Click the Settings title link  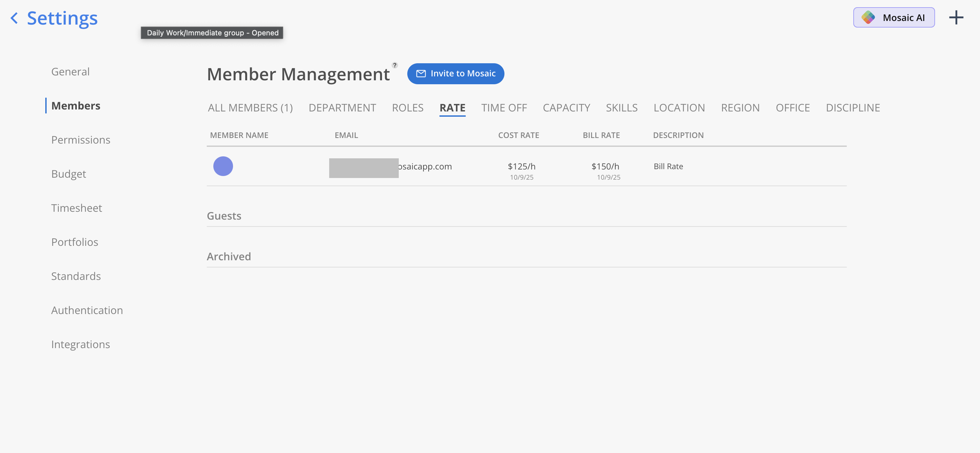(x=62, y=18)
